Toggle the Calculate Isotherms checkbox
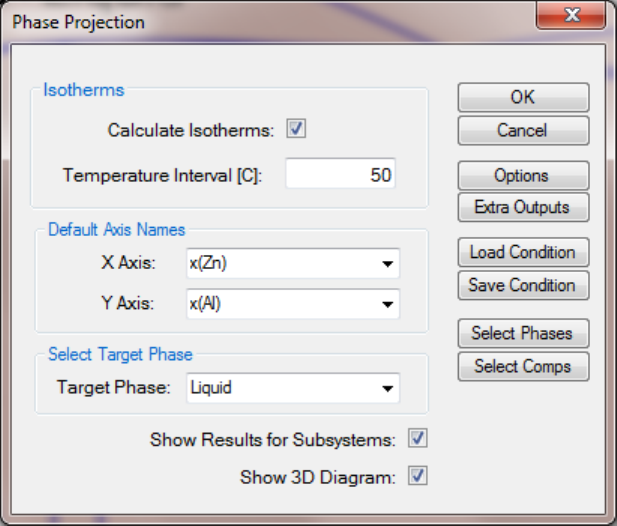The width and height of the screenshot is (617, 526). [x=296, y=129]
